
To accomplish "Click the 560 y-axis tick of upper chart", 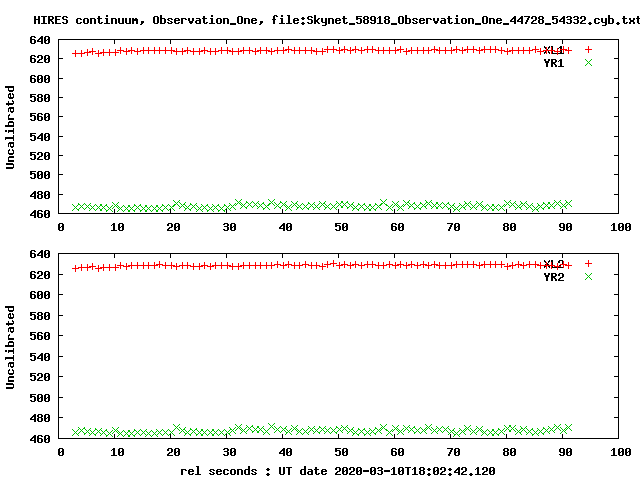I will point(40,117).
